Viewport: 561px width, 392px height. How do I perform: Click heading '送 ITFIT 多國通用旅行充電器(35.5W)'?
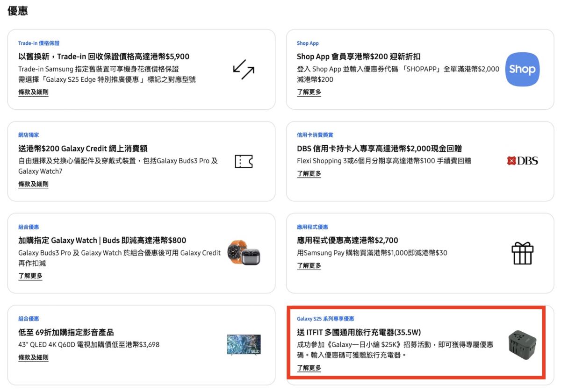pos(359,333)
